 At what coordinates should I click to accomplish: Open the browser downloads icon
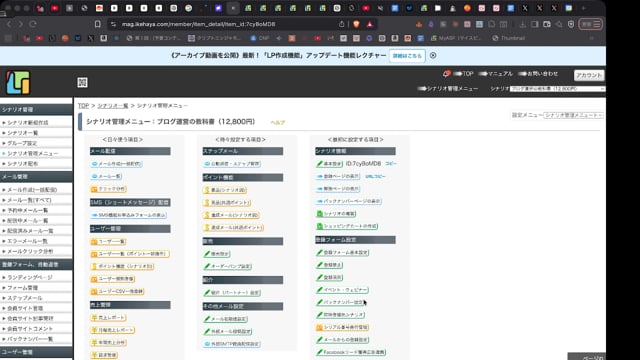522,24
